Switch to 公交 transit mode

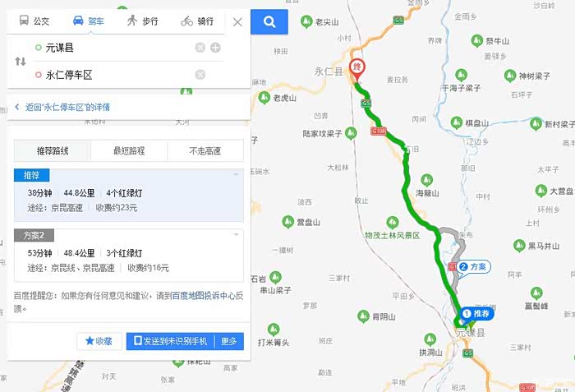(x=34, y=21)
